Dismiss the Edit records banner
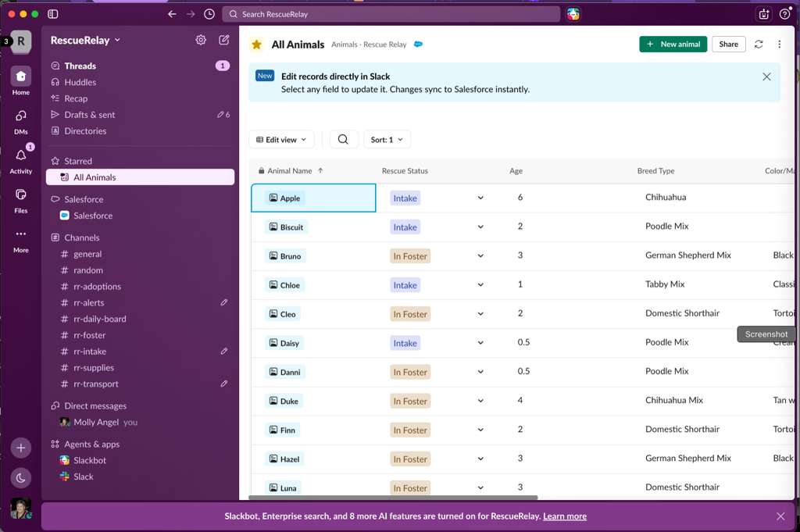 coord(766,77)
